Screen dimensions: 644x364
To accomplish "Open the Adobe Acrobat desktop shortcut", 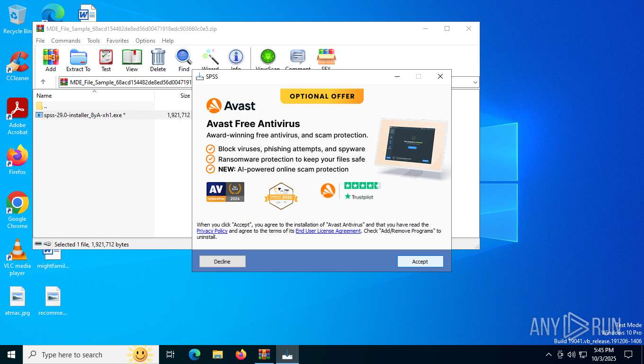I will coord(18,117).
